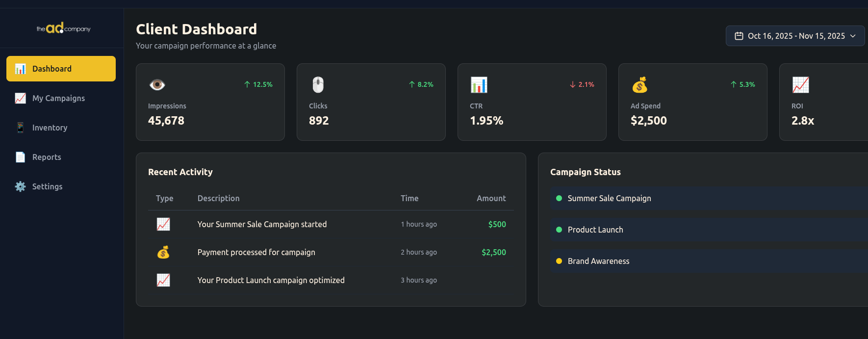Click the chart icon on ROI card
868x339 pixels.
pyautogui.click(x=800, y=85)
